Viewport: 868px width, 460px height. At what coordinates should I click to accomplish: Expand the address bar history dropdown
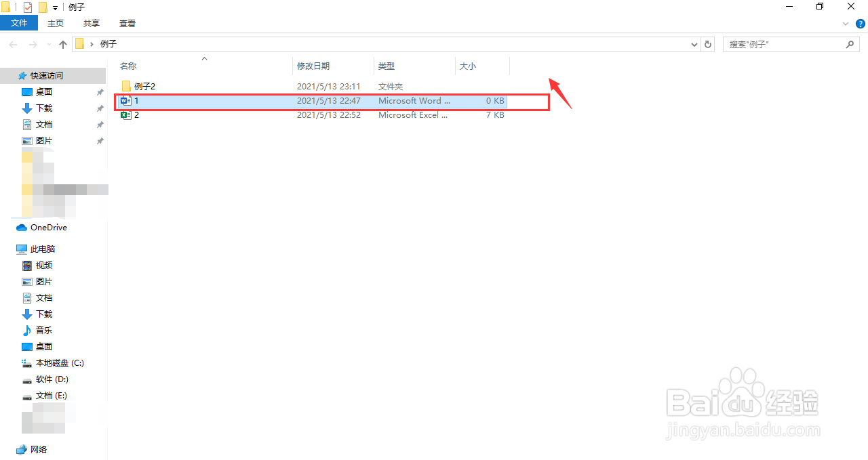[x=694, y=44]
